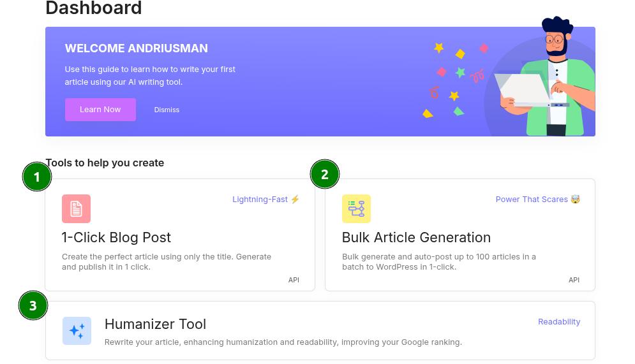The image size is (635, 364).
Task: Click green numbered marker 3
Action: [x=33, y=305]
